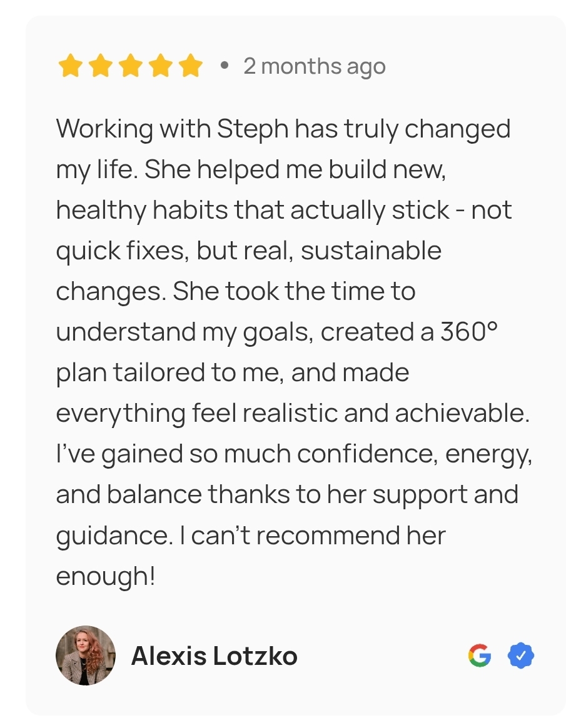Open the Google logo icon
The width and height of the screenshot is (586, 728).
click(x=480, y=656)
